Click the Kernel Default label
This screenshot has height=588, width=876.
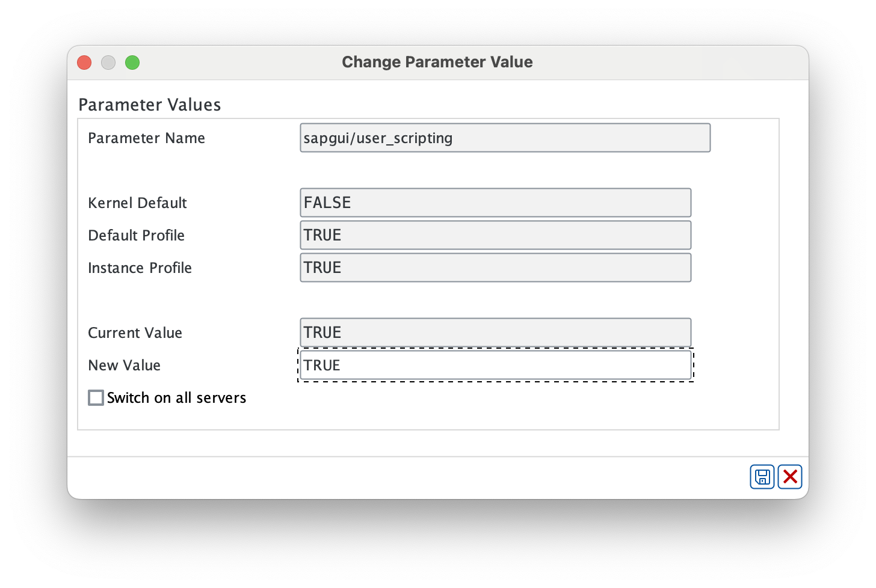(x=137, y=203)
